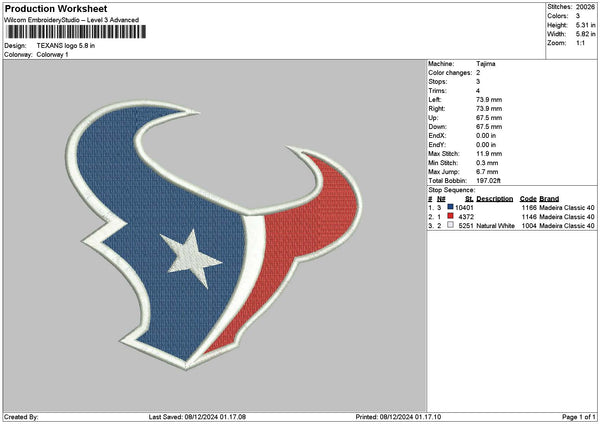Image resolution: width=600 pixels, height=424 pixels.
Task: Click the 'Natural White' description
Action: (495, 226)
